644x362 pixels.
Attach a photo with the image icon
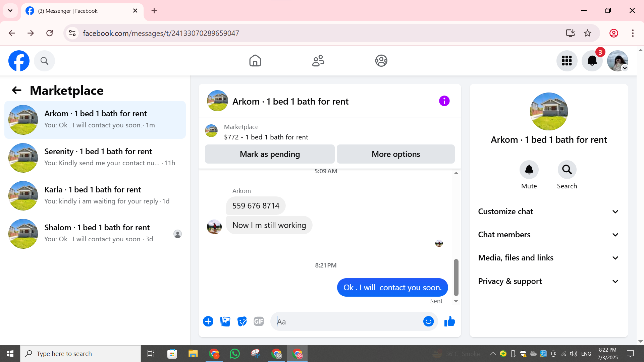(225, 321)
